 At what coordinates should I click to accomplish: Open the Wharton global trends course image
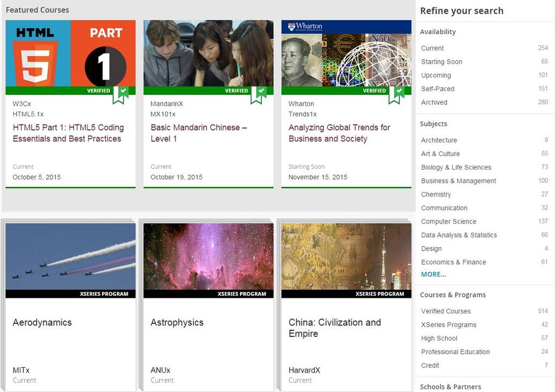tap(346, 53)
